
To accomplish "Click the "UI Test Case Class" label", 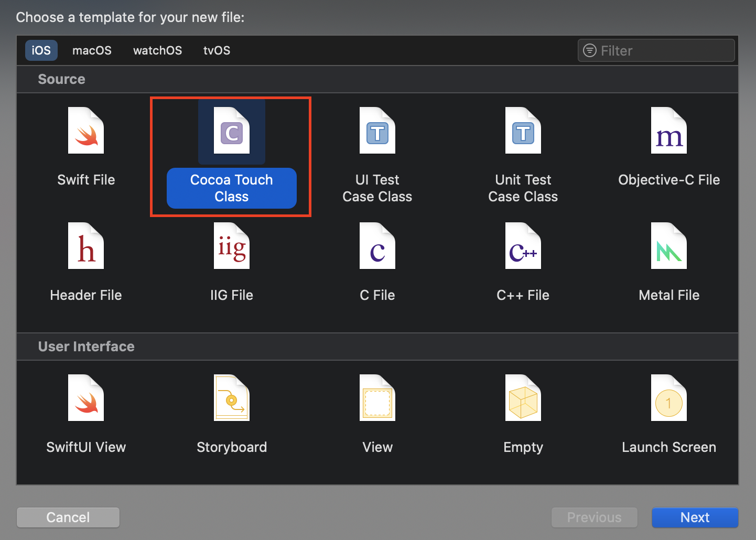I will pos(377,188).
